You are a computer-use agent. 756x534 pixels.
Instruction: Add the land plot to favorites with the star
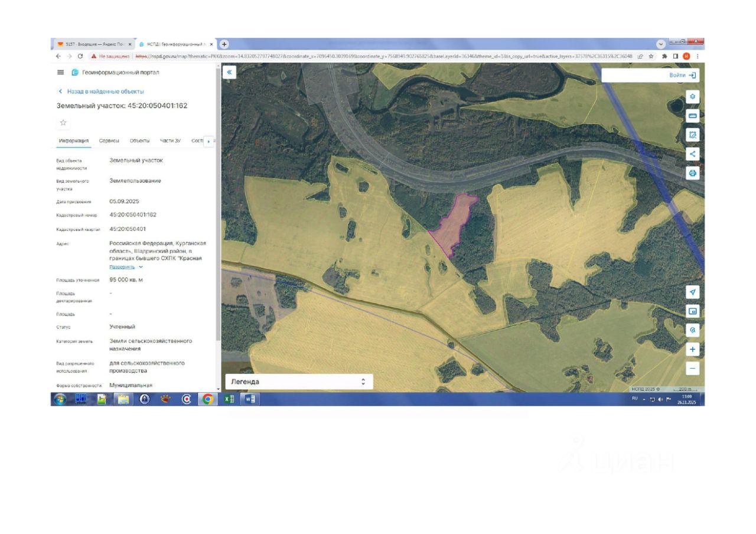63,122
